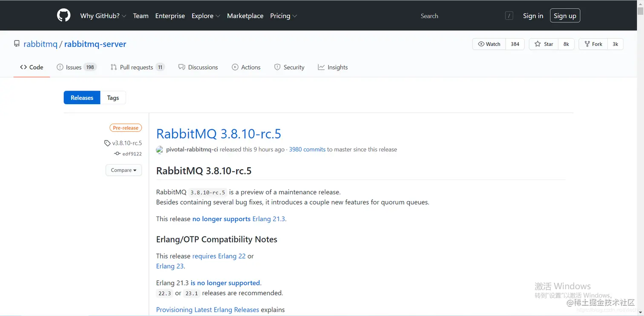This screenshot has height=316, width=644.
Task: Switch to the Issues tab
Action: point(77,67)
